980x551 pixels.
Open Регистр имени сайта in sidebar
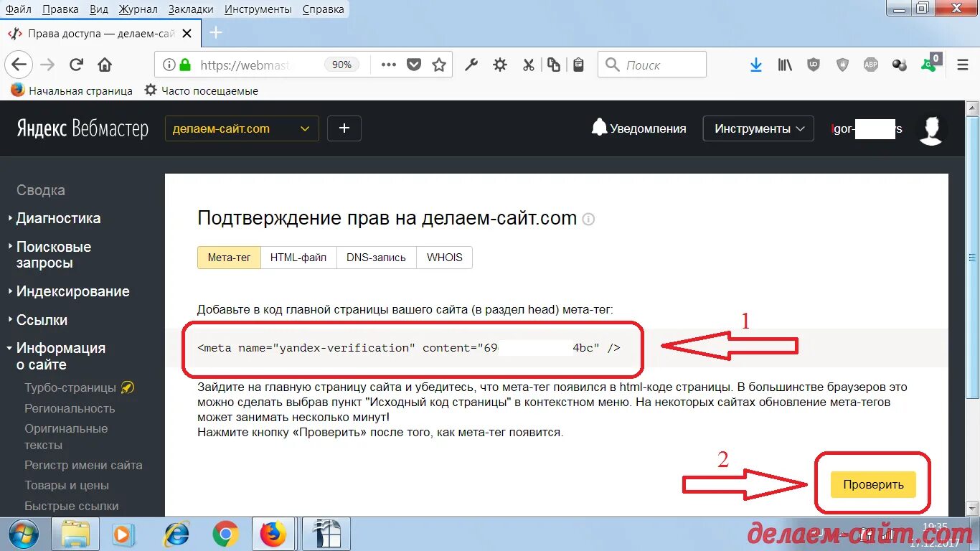[x=83, y=465]
